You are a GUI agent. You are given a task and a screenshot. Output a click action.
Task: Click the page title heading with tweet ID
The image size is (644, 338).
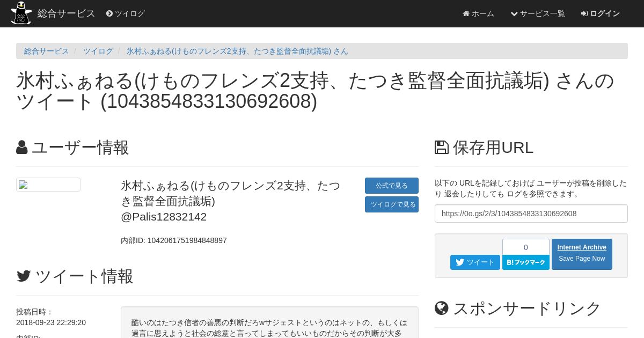[x=316, y=91]
